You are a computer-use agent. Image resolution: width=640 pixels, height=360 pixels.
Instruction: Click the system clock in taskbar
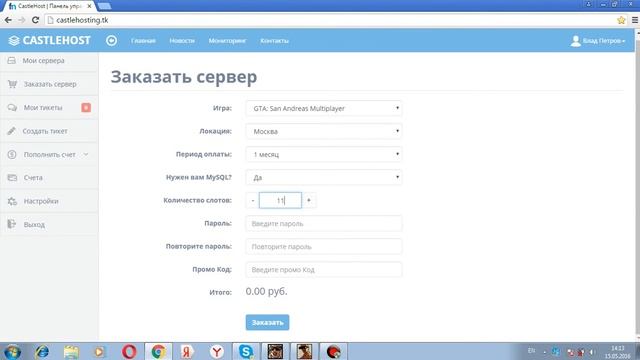pyautogui.click(x=617, y=352)
